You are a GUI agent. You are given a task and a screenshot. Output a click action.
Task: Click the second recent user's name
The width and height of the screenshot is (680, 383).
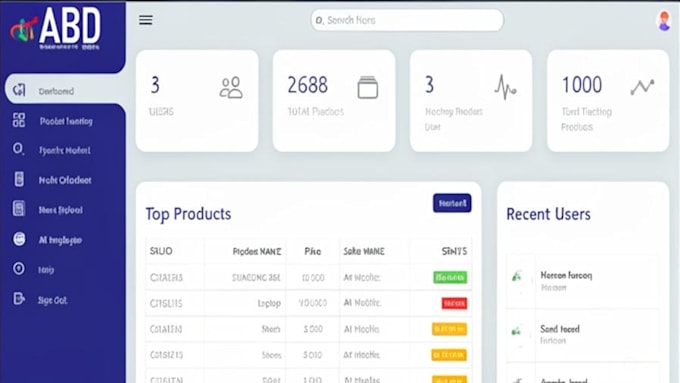tap(560, 329)
